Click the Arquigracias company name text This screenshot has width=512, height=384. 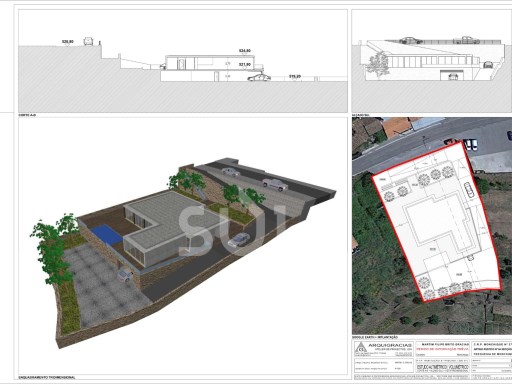click(x=390, y=346)
